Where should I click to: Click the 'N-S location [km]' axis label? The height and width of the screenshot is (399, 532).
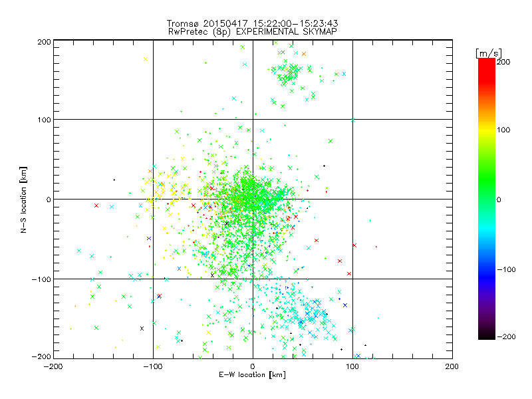[23, 200]
